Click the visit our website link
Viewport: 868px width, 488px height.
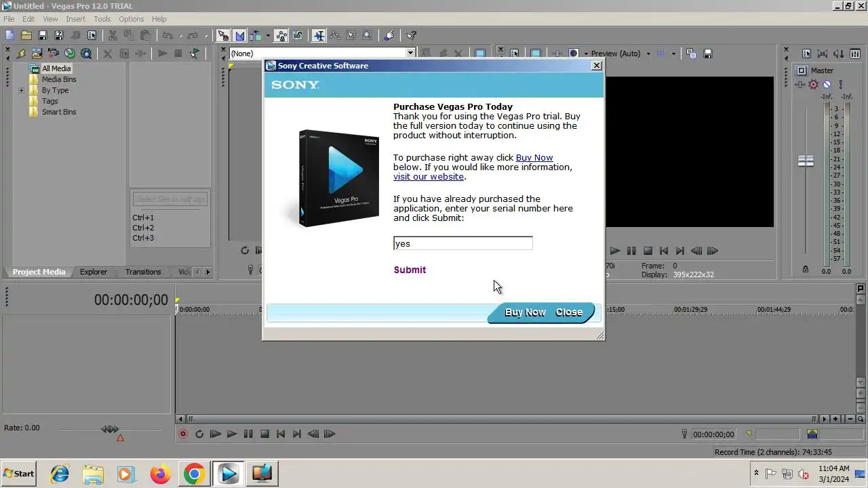click(x=429, y=177)
